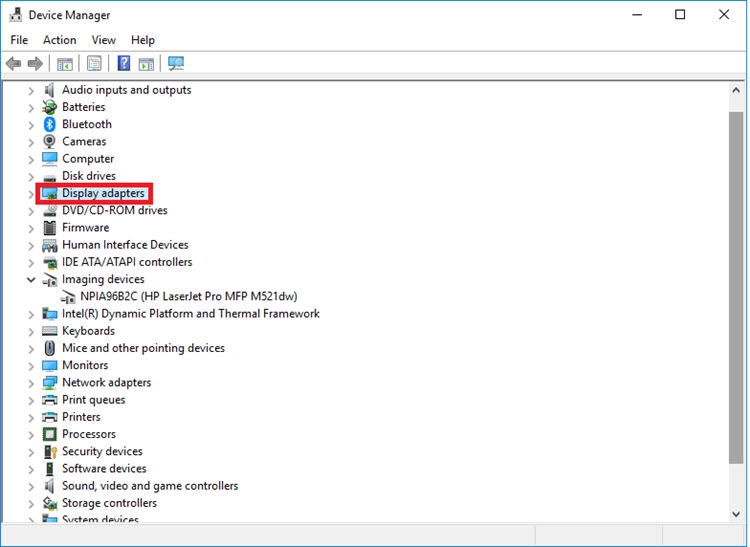
Task: Click the Audio inputs and outputs speaker icon
Action: point(49,90)
